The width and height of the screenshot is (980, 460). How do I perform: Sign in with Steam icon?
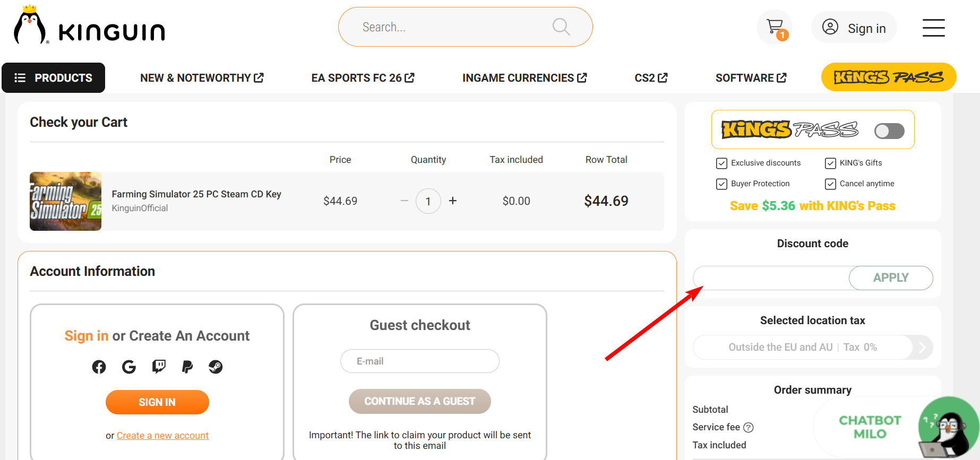[216, 367]
